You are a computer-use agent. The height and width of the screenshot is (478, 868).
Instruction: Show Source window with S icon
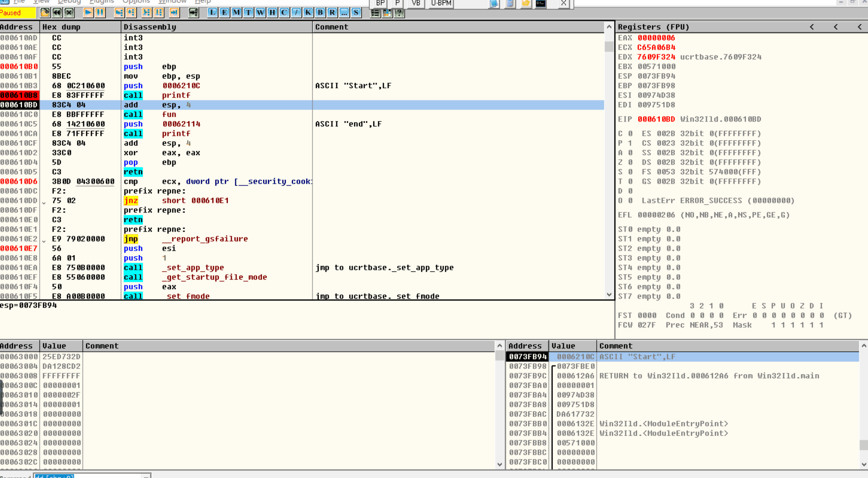tap(356, 12)
